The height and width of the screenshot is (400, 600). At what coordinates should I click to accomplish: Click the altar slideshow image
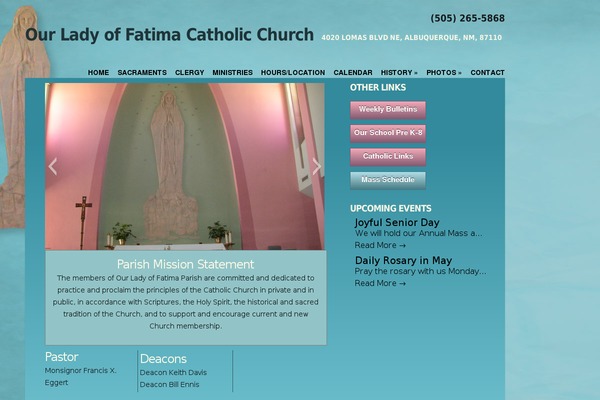point(185,167)
